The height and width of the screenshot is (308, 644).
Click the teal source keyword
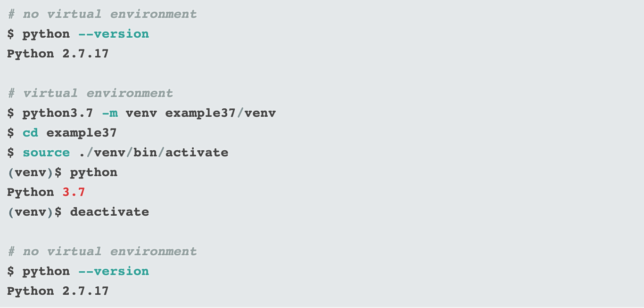(46, 153)
